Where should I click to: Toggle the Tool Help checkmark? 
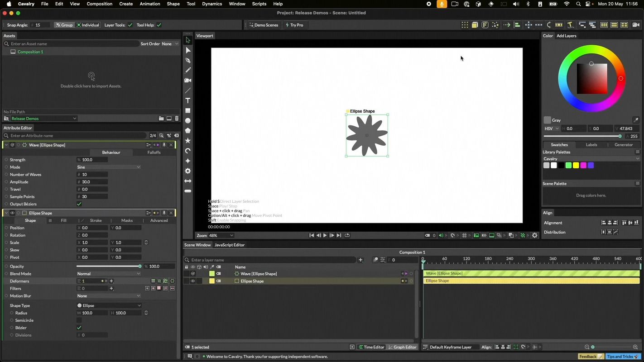(x=159, y=25)
